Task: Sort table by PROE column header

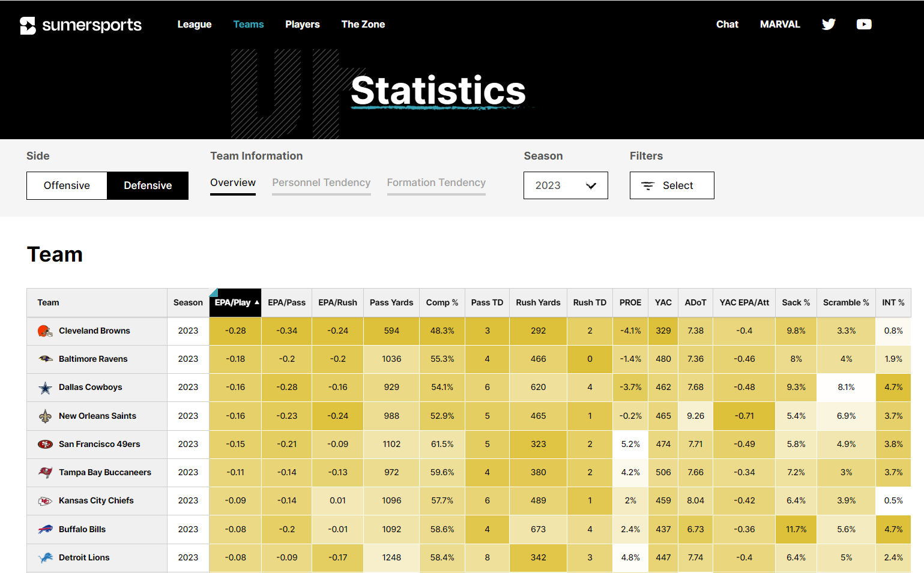Action: click(x=630, y=302)
